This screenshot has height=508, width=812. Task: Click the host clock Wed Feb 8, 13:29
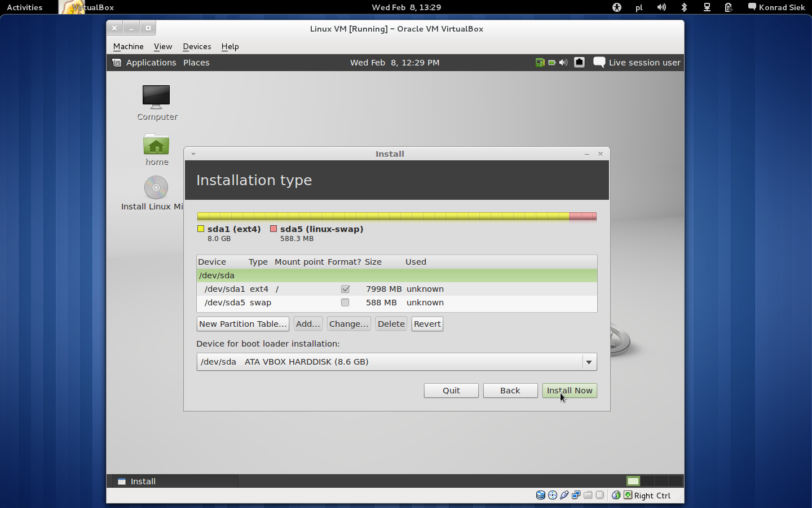coord(407,7)
